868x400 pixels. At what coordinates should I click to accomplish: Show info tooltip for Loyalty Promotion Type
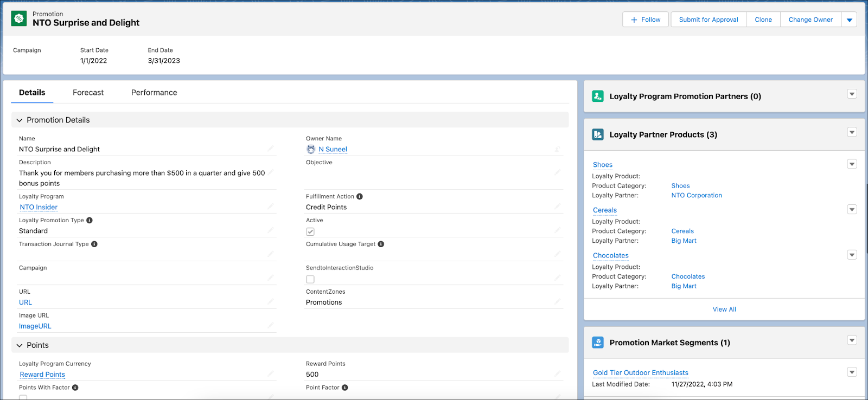[x=90, y=220]
